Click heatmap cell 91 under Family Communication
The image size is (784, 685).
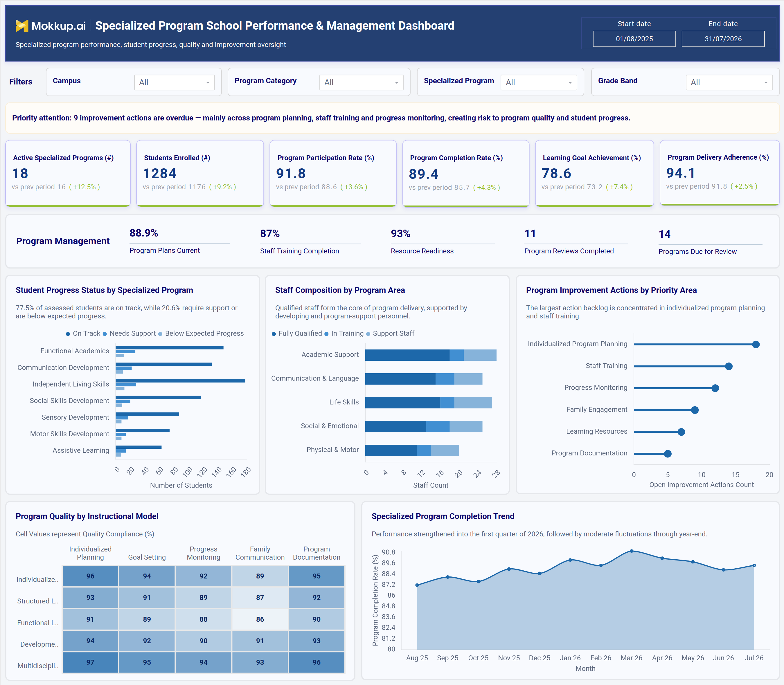[260, 641]
